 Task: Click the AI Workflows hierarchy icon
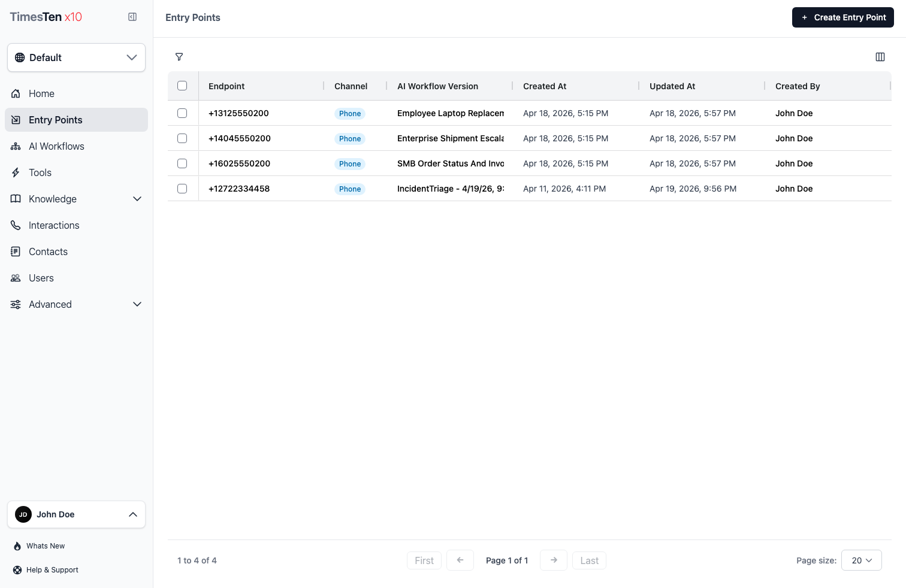[16, 146]
